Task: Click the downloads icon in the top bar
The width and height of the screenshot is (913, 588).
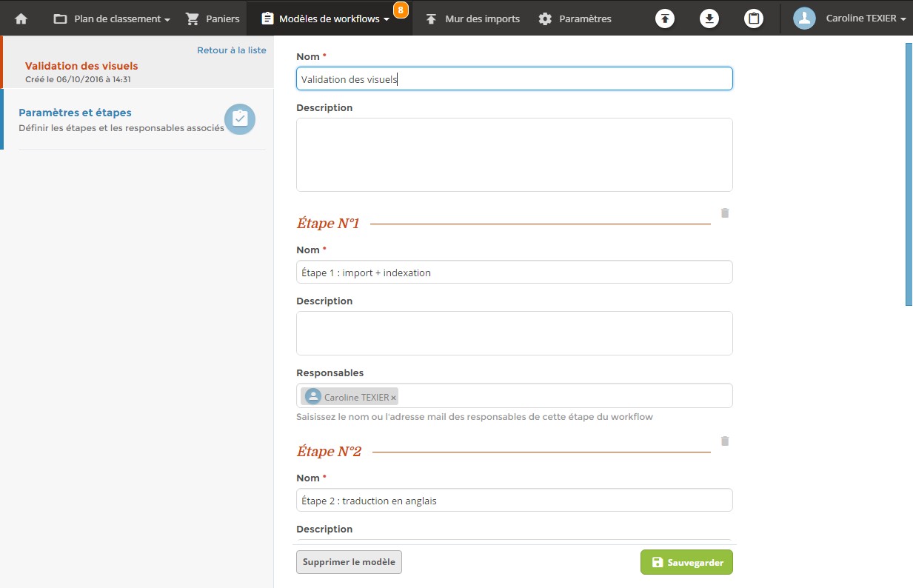Action: (x=709, y=18)
